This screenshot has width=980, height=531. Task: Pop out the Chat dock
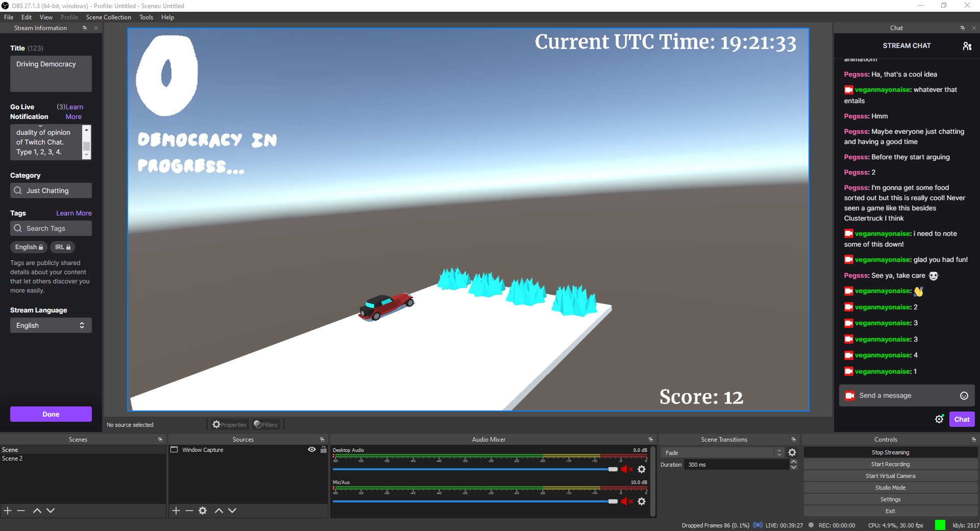coord(962,28)
